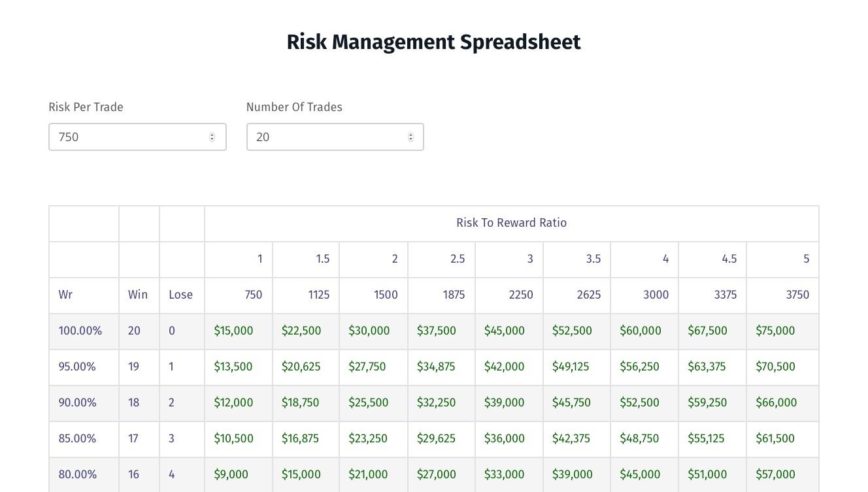This screenshot has width=868, height=492.
Task: Click the Wr column header
Action: point(65,295)
